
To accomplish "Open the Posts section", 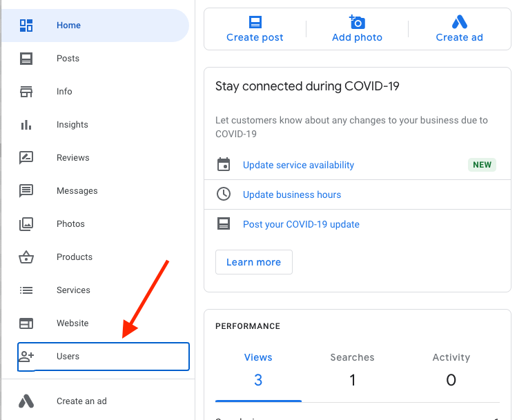I will (95, 59).
